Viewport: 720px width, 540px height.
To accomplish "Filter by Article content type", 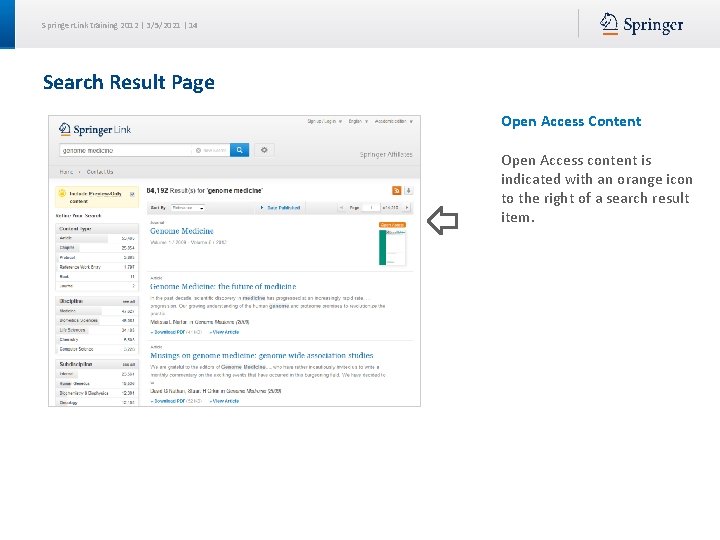I will (x=97, y=238).
